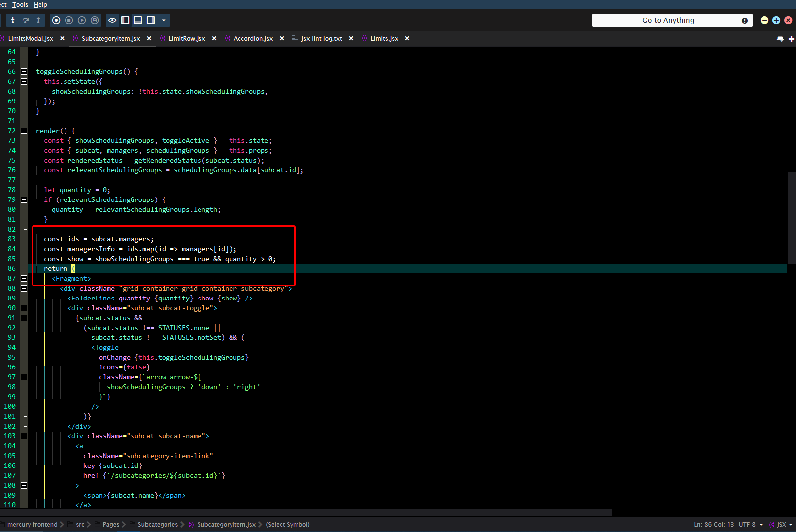The width and height of the screenshot is (796, 532).
Task: Click the Go to Anything search field
Action: click(x=670, y=20)
